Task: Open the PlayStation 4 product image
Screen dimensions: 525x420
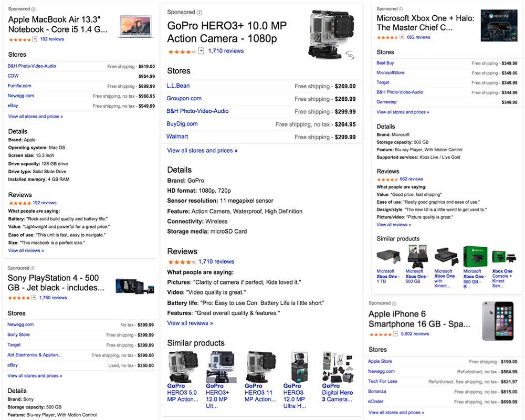Action: pos(135,286)
